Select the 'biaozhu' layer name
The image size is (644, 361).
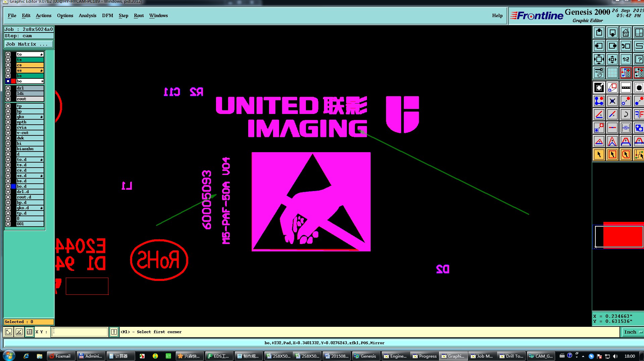[x=30, y=149]
